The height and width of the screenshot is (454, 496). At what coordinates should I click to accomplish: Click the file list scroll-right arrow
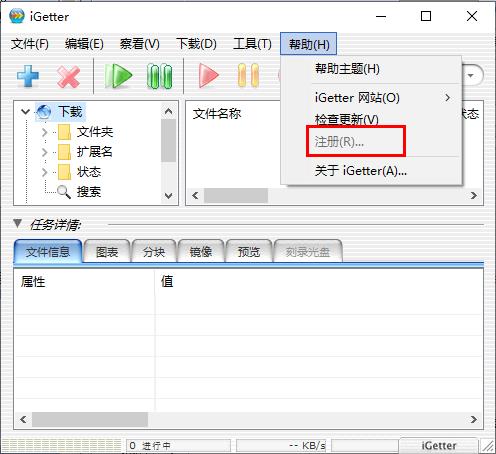point(474,196)
